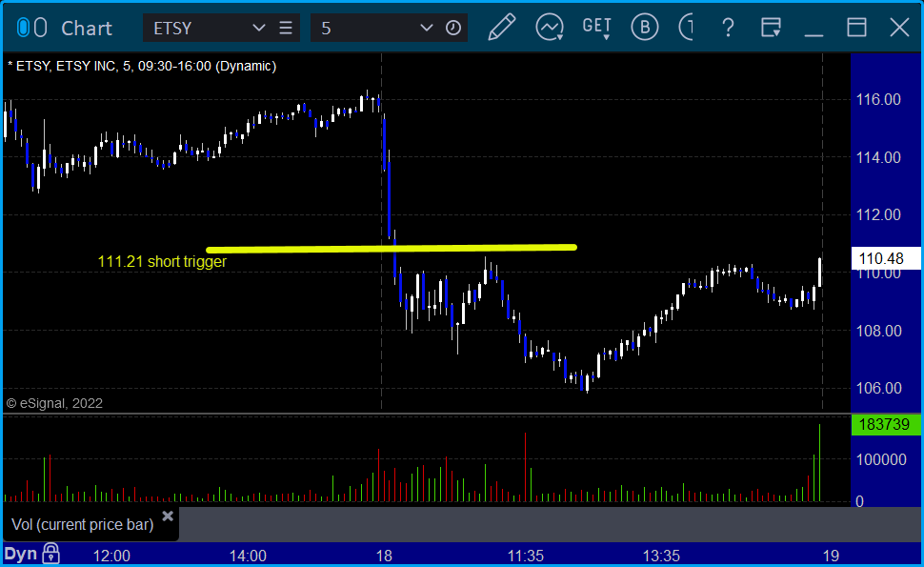Close the chart window

coord(899,28)
